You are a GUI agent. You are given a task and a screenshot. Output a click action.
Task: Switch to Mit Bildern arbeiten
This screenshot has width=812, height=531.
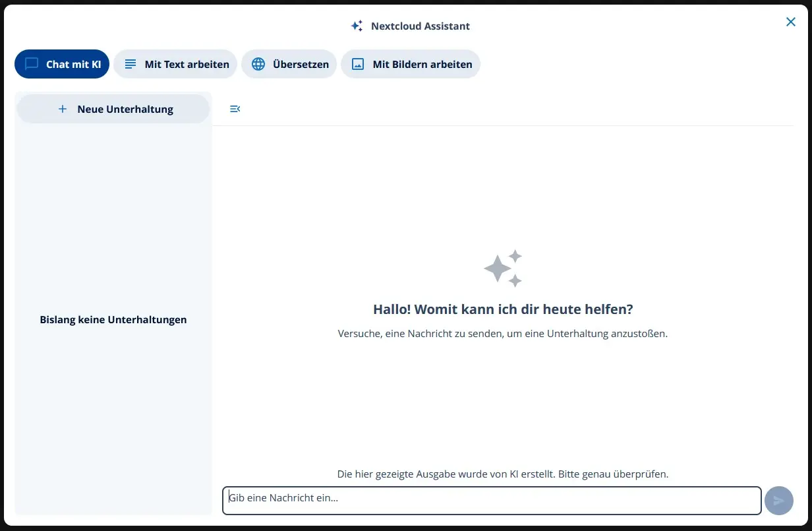pos(410,63)
